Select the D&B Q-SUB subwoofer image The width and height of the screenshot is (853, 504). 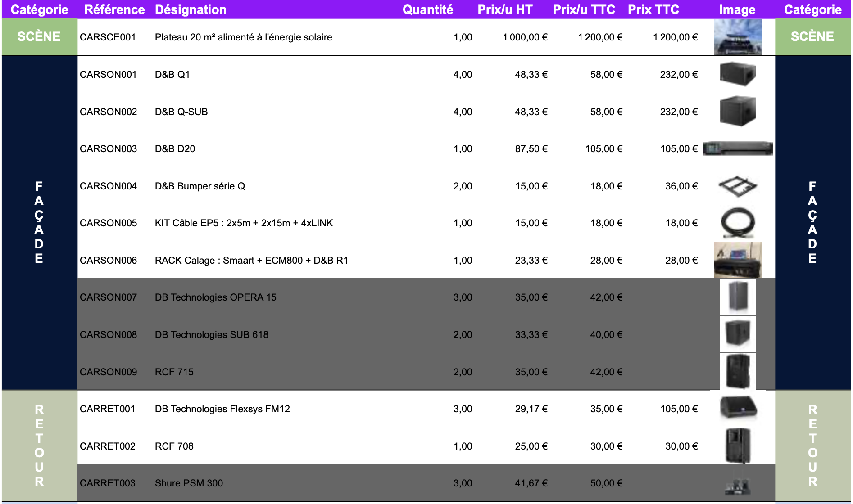coord(737,111)
